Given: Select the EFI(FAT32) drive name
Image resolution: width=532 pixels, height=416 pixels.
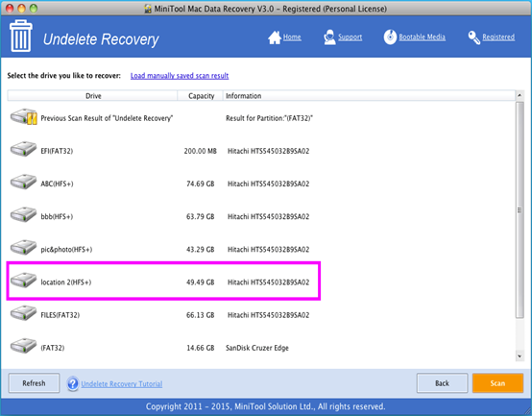Looking at the screenshot, I should (57, 151).
